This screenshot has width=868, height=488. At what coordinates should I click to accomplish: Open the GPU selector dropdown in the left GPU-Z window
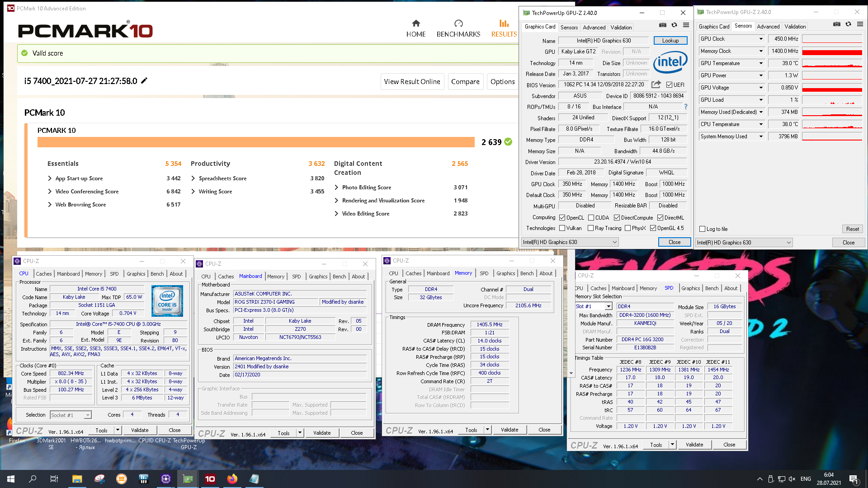570,242
